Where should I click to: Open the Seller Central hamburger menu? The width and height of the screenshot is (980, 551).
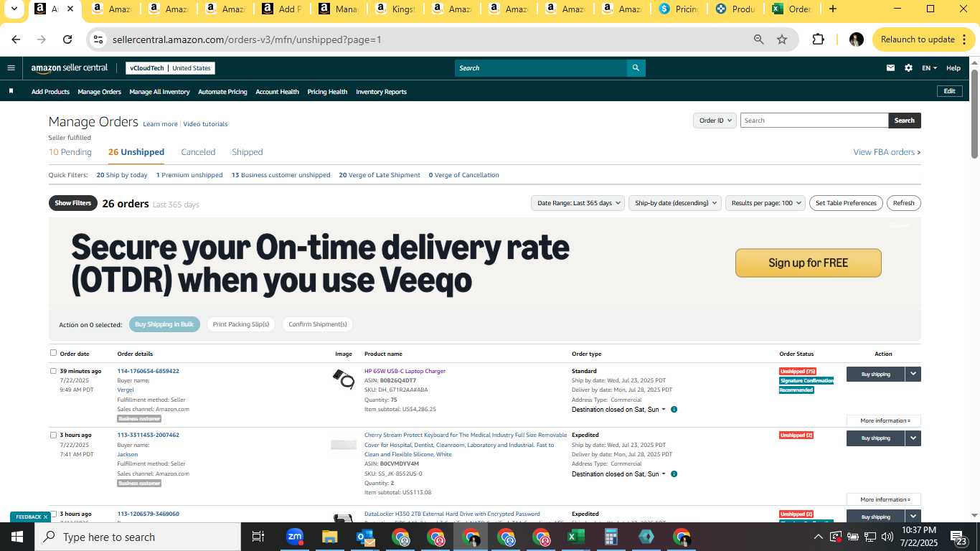click(x=11, y=68)
